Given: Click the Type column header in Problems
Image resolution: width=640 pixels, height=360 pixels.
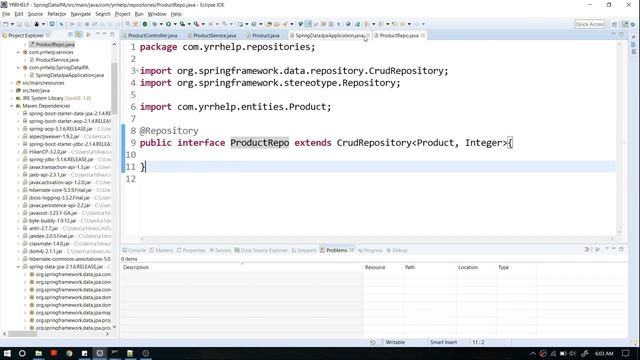Looking at the screenshot, I should [x=516, y=267].
